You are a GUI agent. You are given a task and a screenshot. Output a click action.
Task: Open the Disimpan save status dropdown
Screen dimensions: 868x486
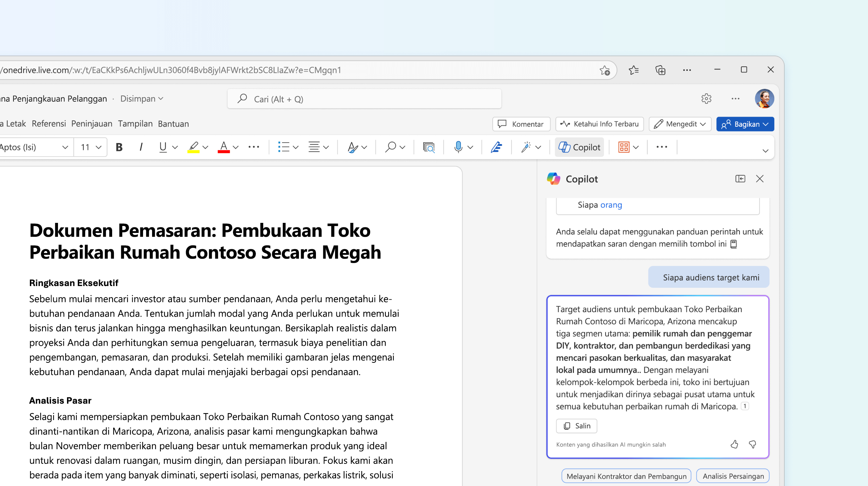pyautogui.click(x=142, y=99)
